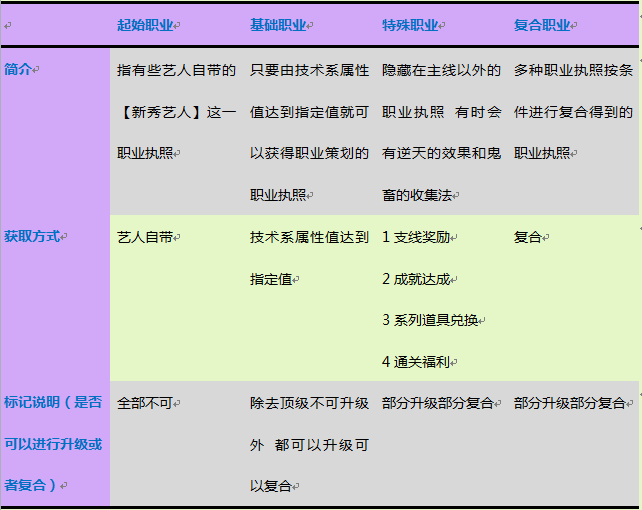This screenshot has width=642, height=510.
Task: Click the list item 4 通关福利
Action: tap(416, 362)
